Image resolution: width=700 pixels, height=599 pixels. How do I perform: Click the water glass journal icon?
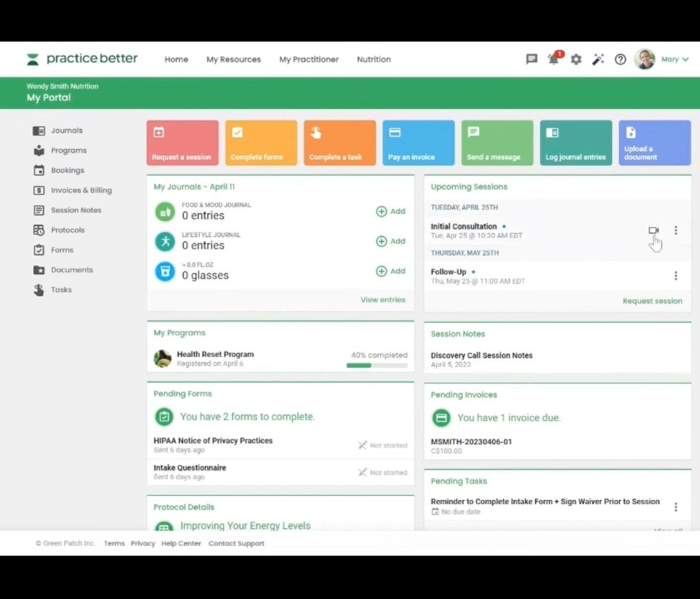pyautogui.click(x=165, y=271)
